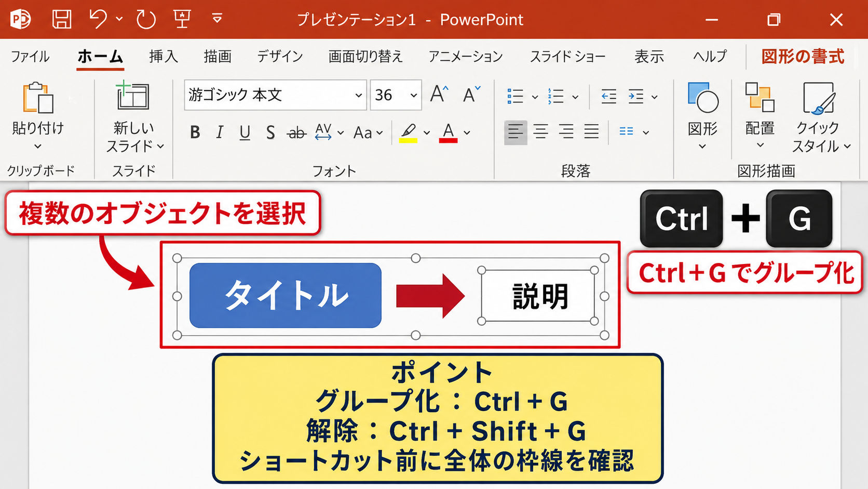Redo the last action
Viewport: 868px width, 489px height.
[146, 20]
